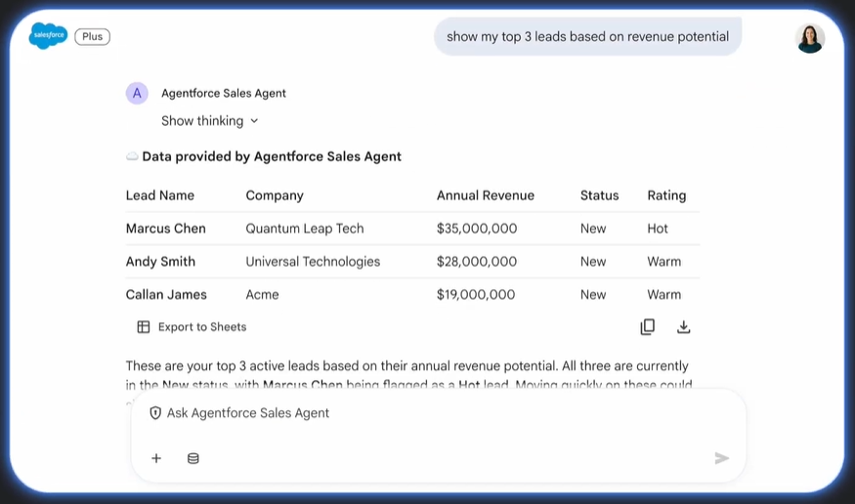The width and height of the screenshot is (855, 504).
Task: Select lead name Callan James
Action: 166,295
